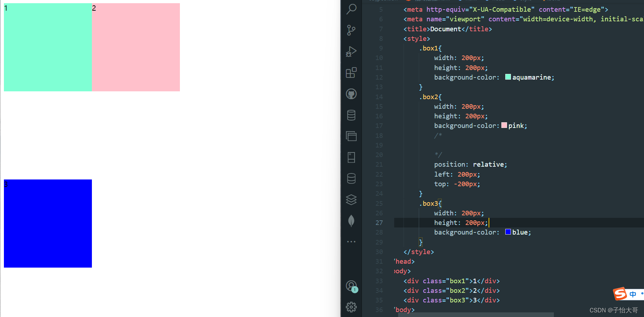Open the Source Control view
644x317 pixels.
click(351, 30)
